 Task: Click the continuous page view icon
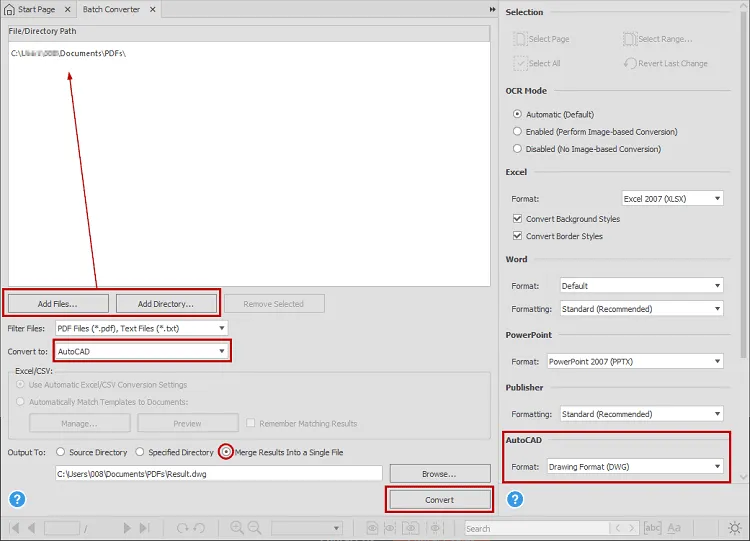390,528
